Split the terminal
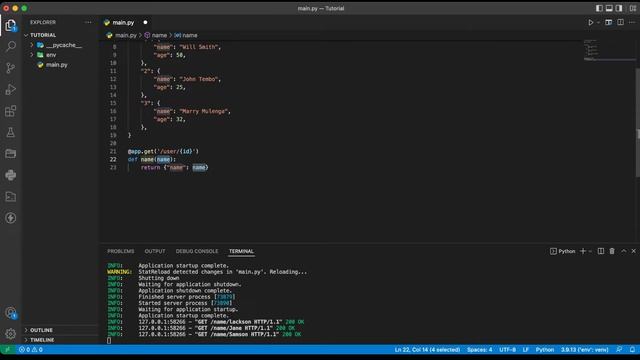640x360 pixels. click(x=601, y=251)
